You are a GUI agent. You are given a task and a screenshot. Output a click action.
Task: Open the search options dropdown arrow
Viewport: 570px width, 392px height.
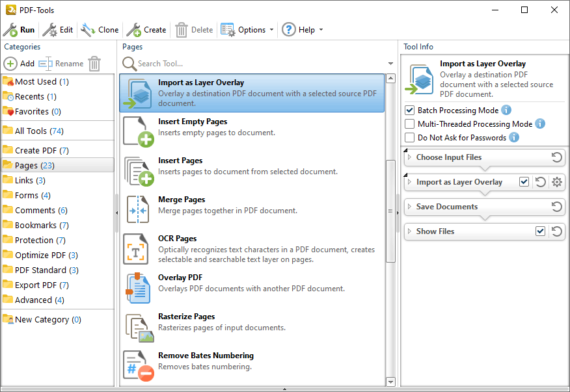(x=390, y=64)
